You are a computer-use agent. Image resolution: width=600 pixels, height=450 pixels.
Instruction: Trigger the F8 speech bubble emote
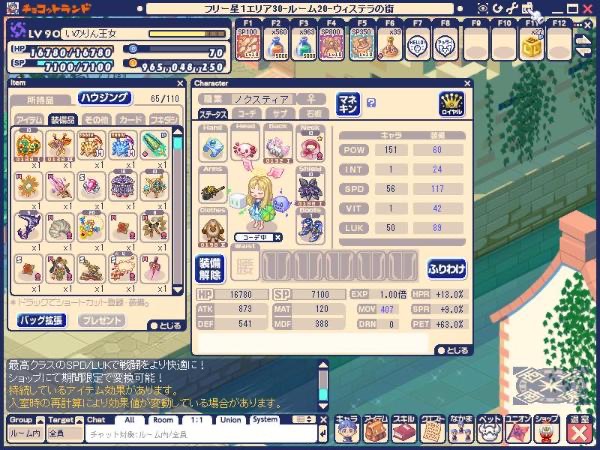coord(445,44)
